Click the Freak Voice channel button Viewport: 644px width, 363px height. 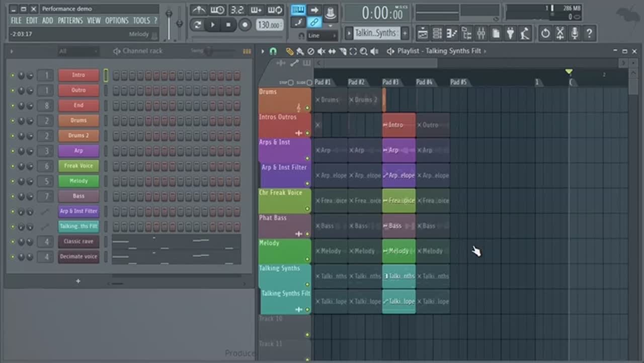click(x=78, y=166)
